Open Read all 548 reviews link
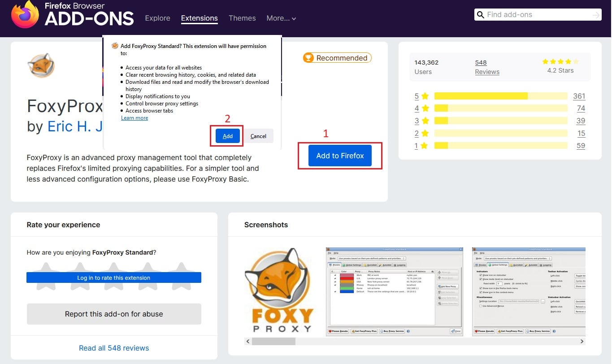The height and width of the screenshot is (364, 612). [114, 348]
